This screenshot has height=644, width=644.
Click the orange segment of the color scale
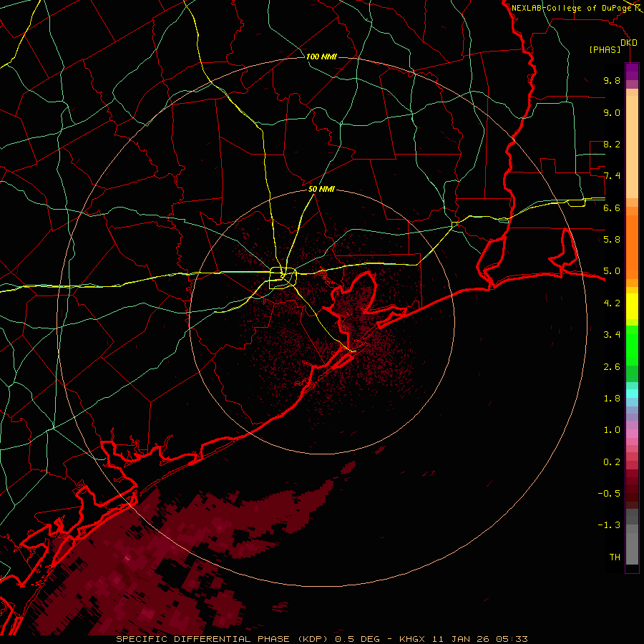tap(632, 248)
